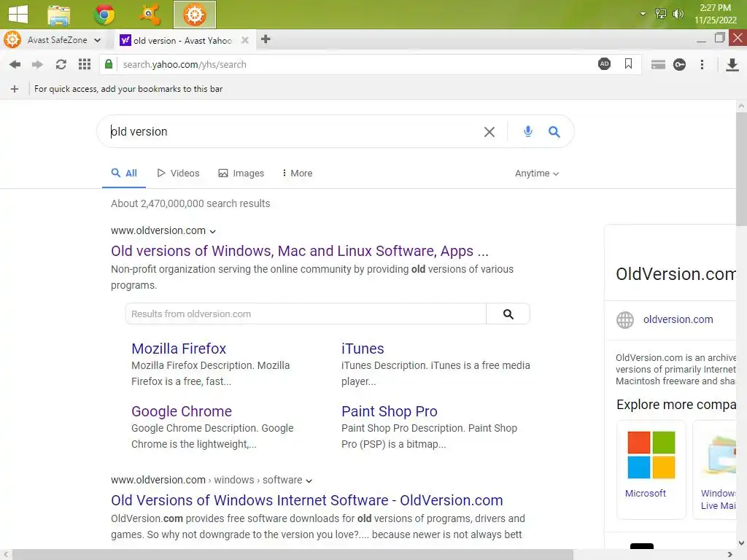Reload the current page

click(61, 64)
